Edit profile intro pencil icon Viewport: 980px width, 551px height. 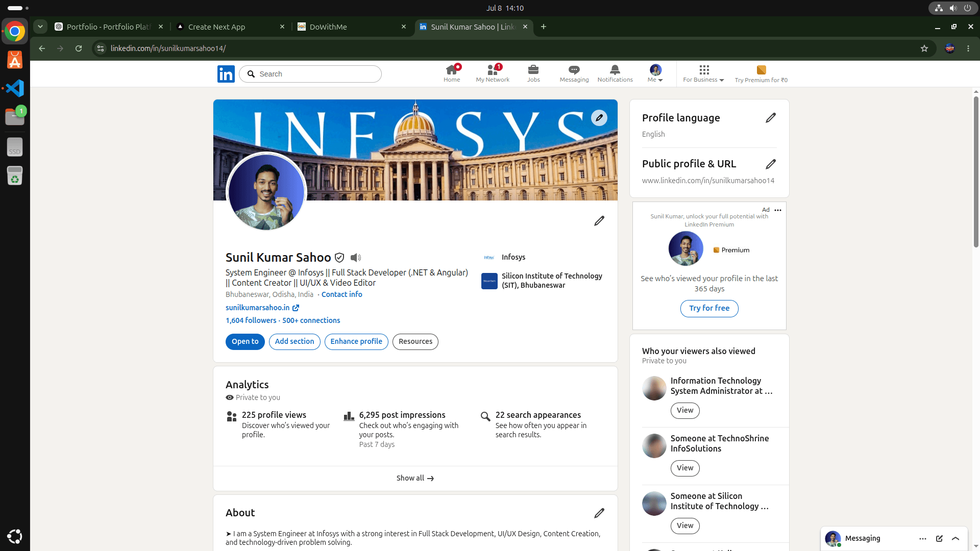click(x=599, y=221)
